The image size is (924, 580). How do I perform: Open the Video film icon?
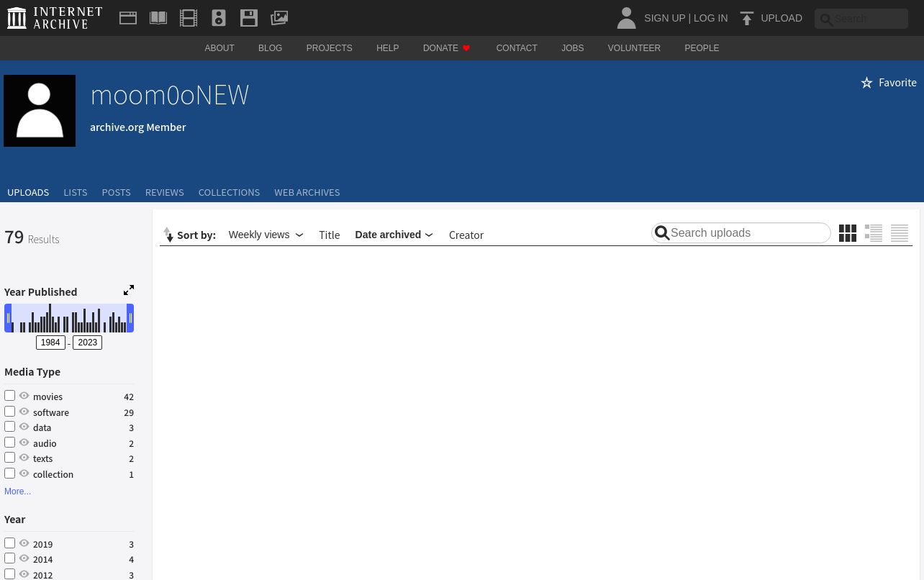[189, 18]
